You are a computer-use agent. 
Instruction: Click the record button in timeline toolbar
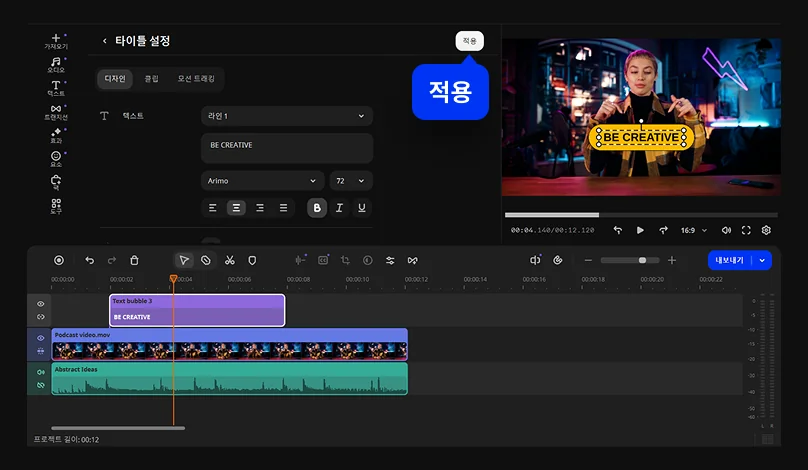point(59,260)
